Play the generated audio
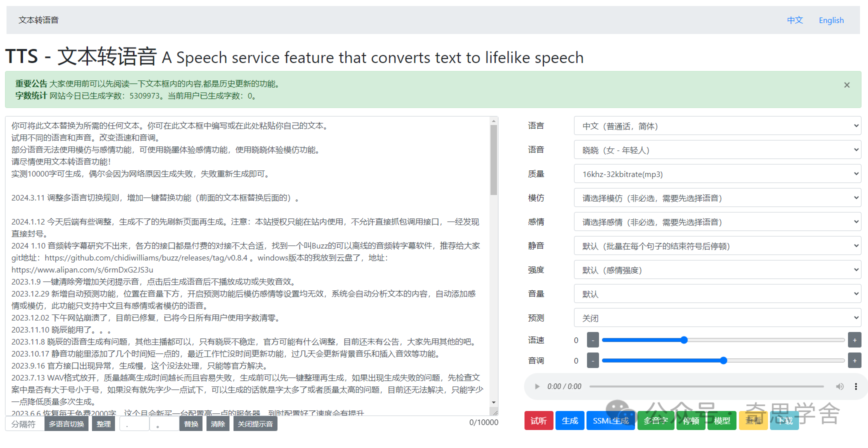 [537, 386]
